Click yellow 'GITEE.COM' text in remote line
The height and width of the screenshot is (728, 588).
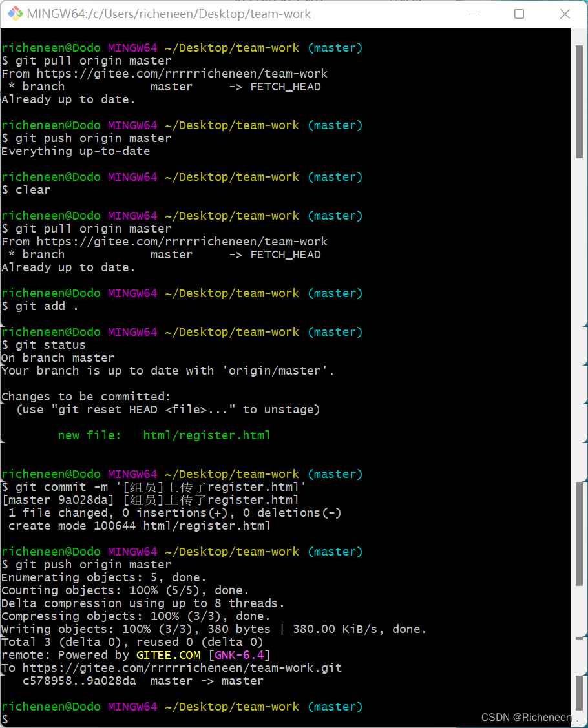click(168, 656)
